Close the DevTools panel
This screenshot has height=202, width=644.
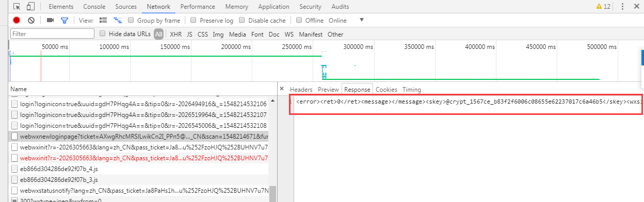(x=637, y=7)
